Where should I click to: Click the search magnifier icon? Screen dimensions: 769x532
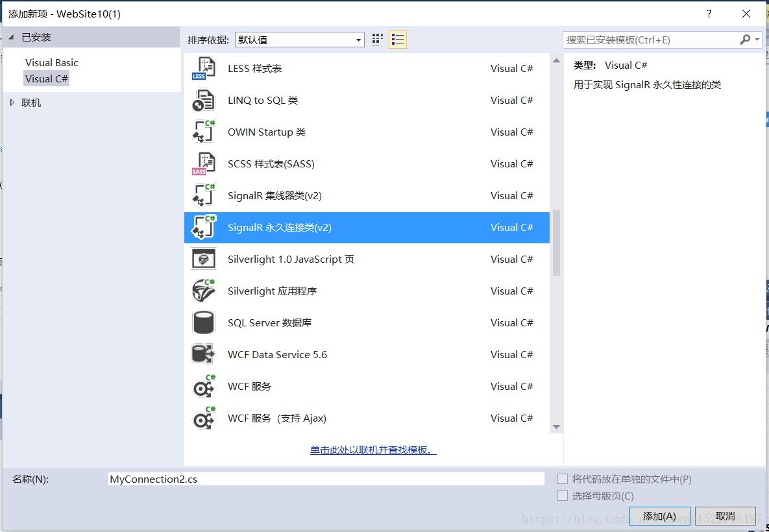point(745,40)
